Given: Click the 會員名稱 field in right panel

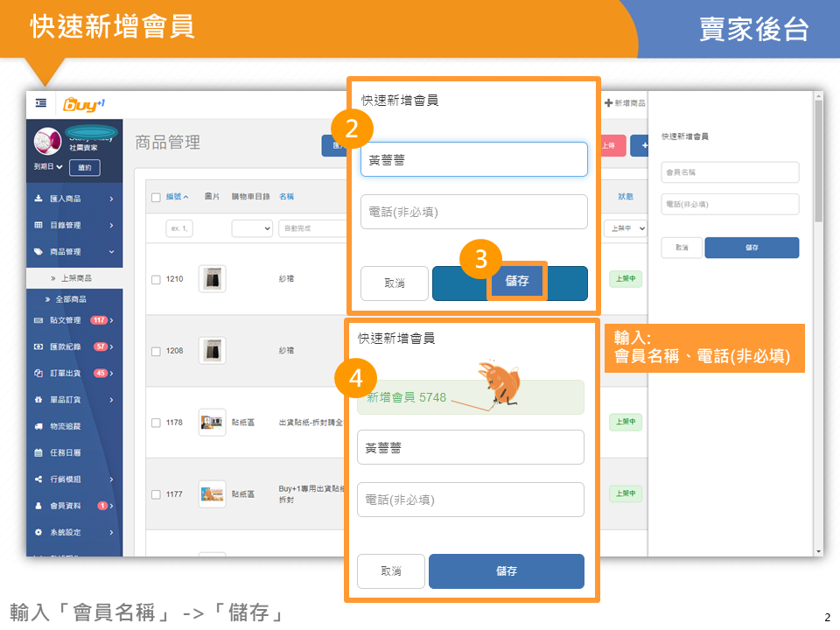Looking at the screenshot, I should tap(730, 172).
